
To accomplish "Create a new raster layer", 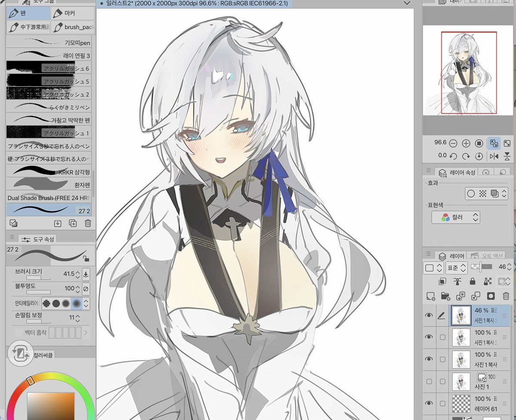I will point(430,296).
